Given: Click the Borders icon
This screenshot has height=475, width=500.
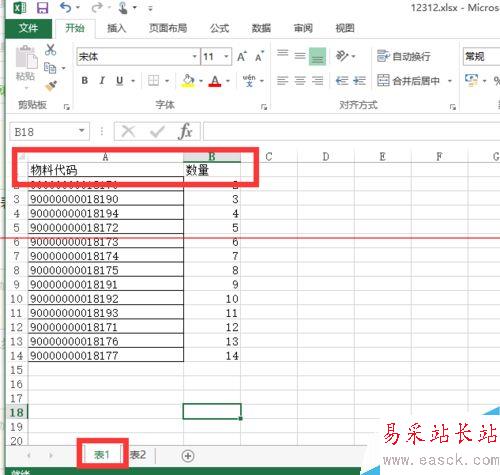Looking at the screenshot, I should click(153, 80).
